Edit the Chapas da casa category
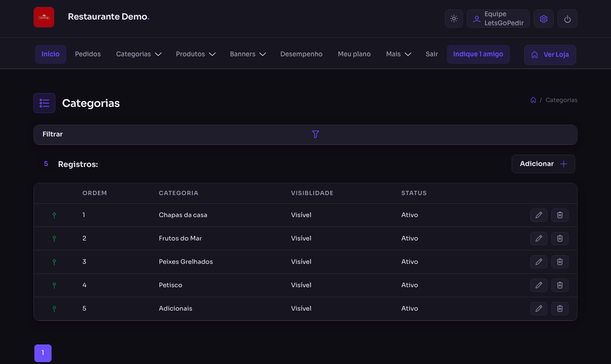Image resolution: width=611 pixels, height=364 pixels. pyautogui.click(x=538, y=215)
